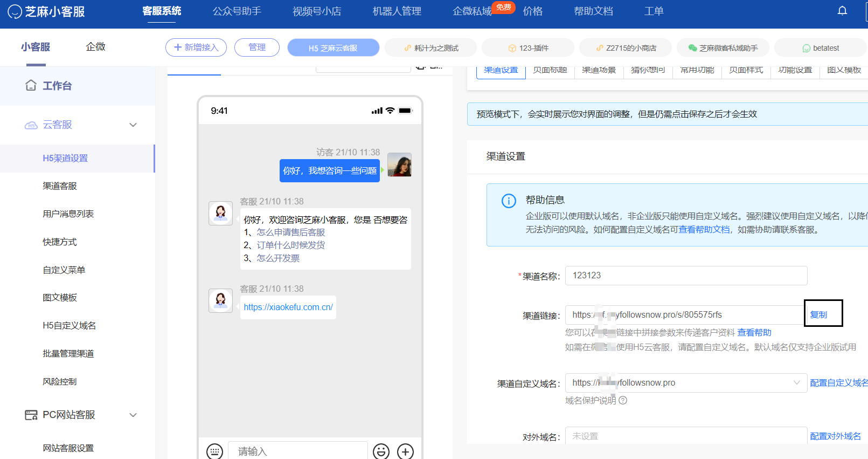Open 帮助文档 top menu
The width and height of the screenshot is (868, 459).
coord(593,11)
